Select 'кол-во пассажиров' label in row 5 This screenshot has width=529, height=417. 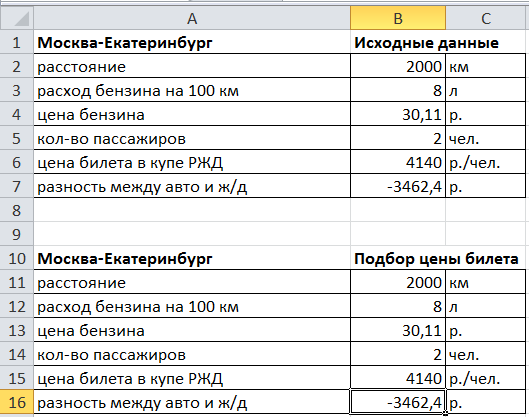(111, 139)
